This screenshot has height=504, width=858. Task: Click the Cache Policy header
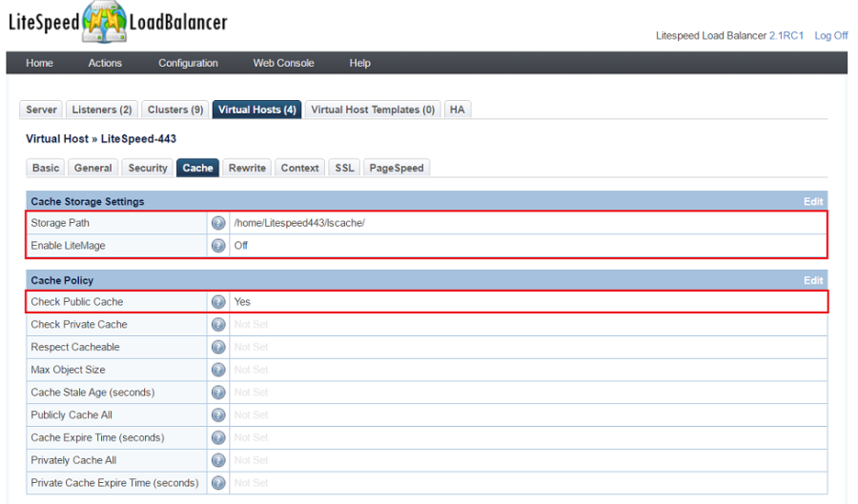point(62,280)
